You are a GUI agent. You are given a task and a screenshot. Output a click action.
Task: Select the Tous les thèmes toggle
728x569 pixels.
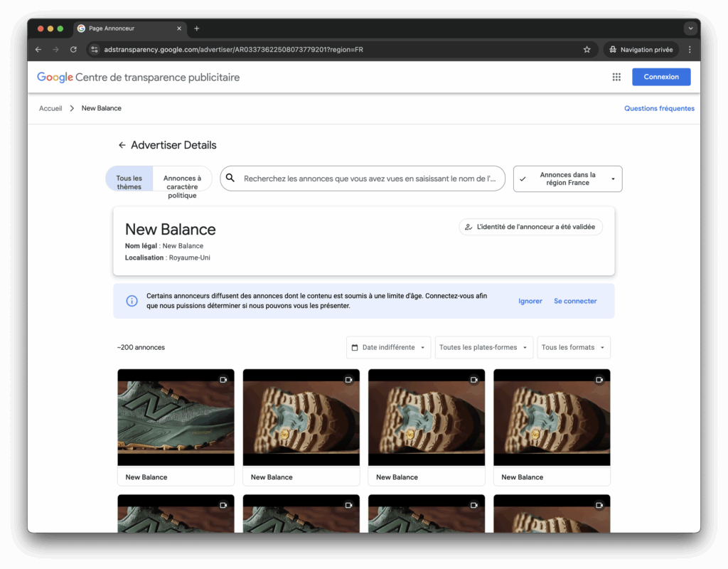(x=129, y=182)
